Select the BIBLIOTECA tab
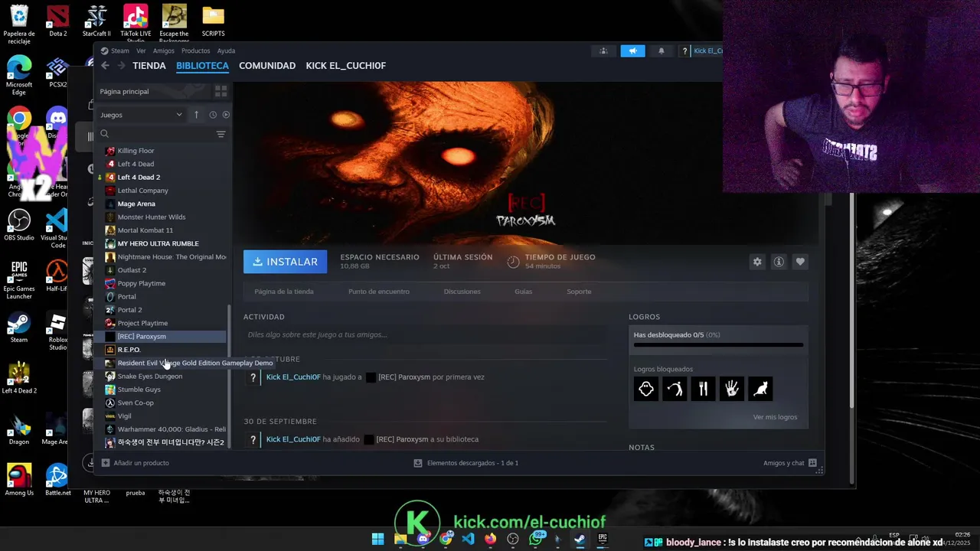The width and height of the screenshot is (980, 551). (202, 66)
